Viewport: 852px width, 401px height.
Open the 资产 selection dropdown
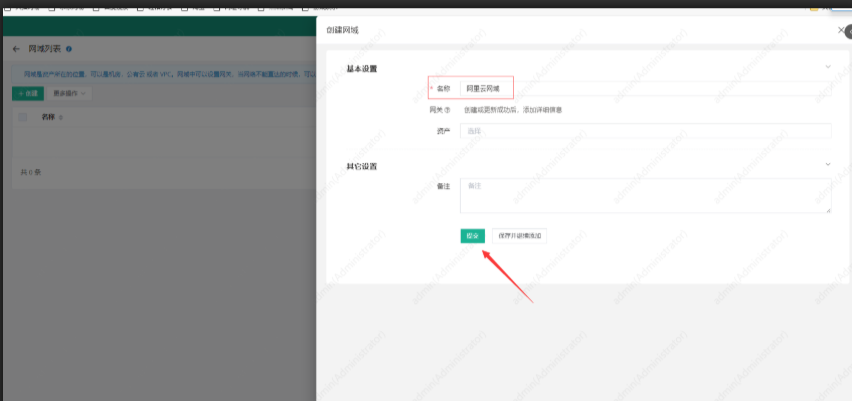point(645,131)
